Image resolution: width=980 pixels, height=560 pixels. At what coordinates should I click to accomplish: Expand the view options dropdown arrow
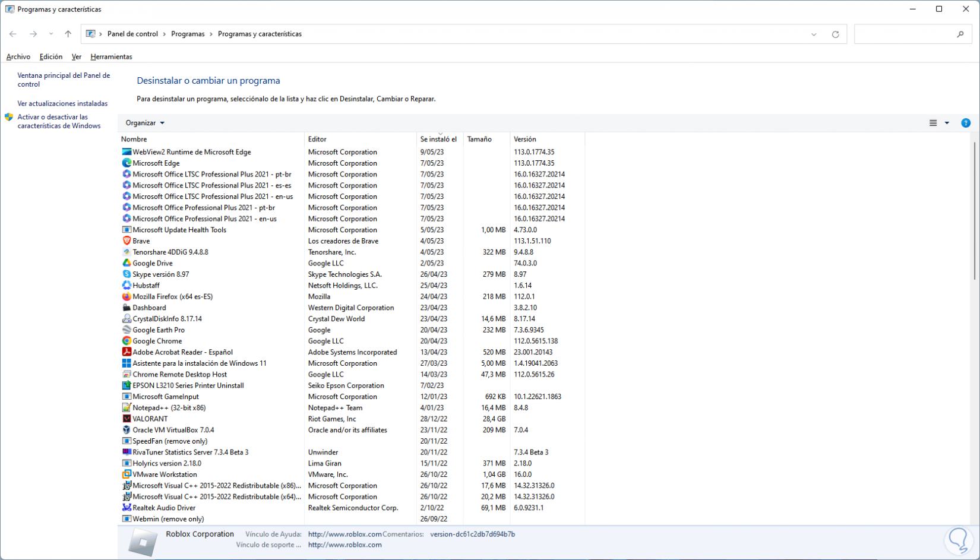[x=947, y=123]
